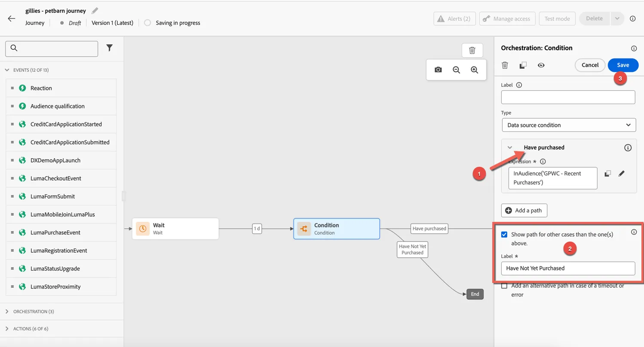Click the Have Not Yet Purchased label field

pos(568,268)
